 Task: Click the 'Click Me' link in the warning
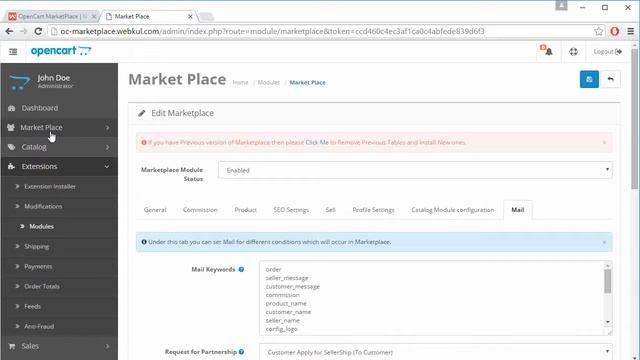pos(317,142)
